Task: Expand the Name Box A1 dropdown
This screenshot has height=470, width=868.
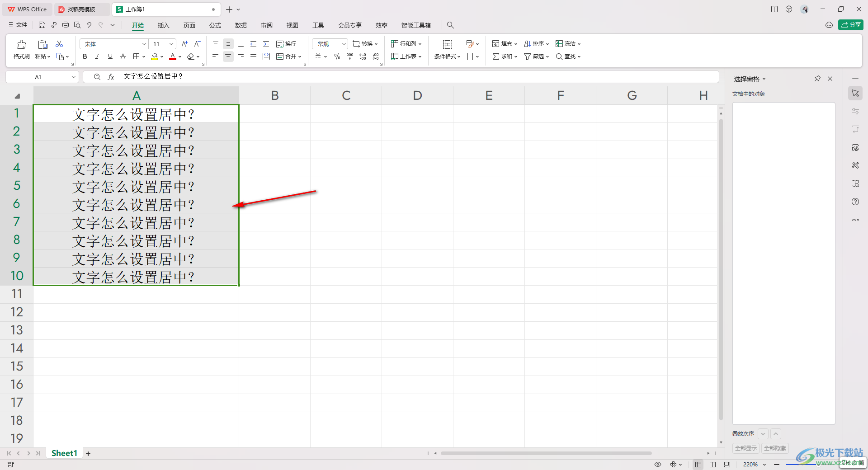Action: pos(74,77)
